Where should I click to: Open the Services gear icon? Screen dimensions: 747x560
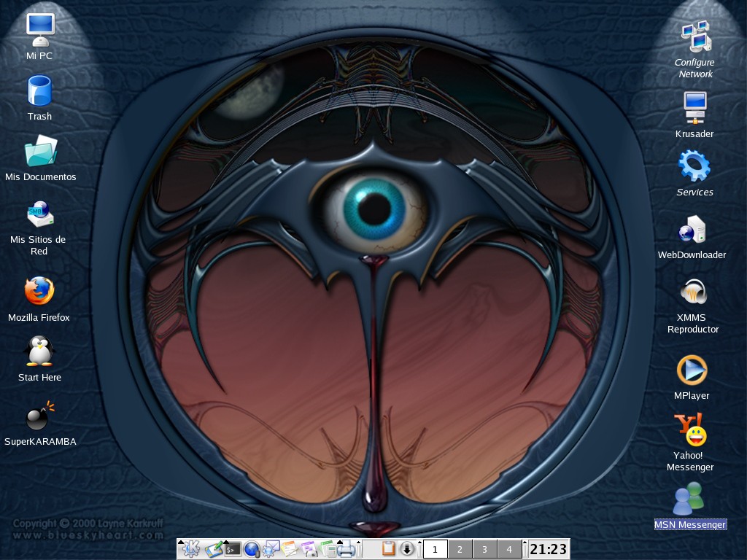[x=694, y=166]
